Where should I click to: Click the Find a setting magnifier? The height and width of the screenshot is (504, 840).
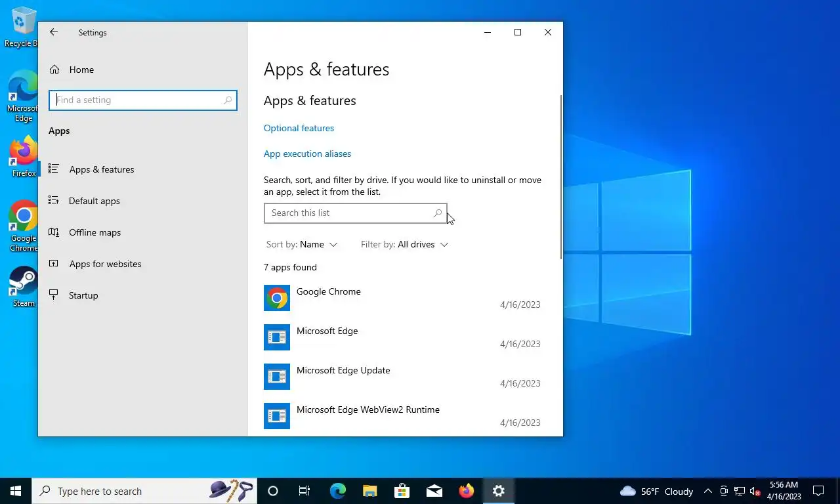click(x=228, y=100)
